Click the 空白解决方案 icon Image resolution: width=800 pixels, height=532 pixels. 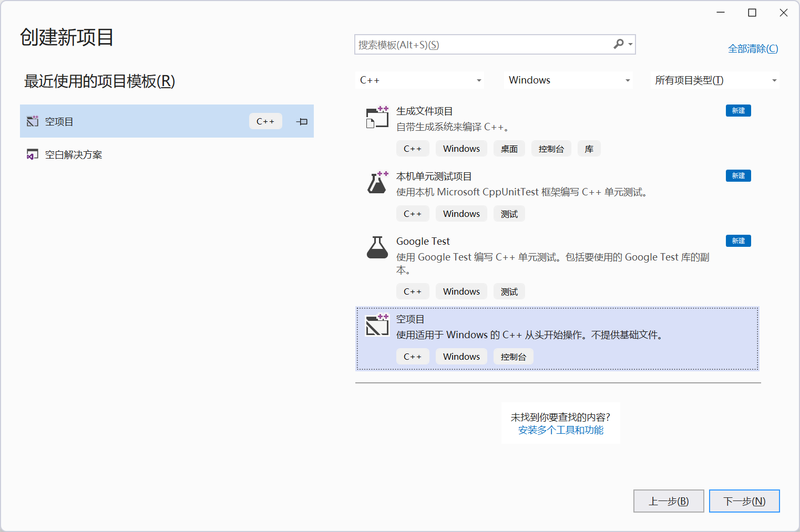pos(33,154)
